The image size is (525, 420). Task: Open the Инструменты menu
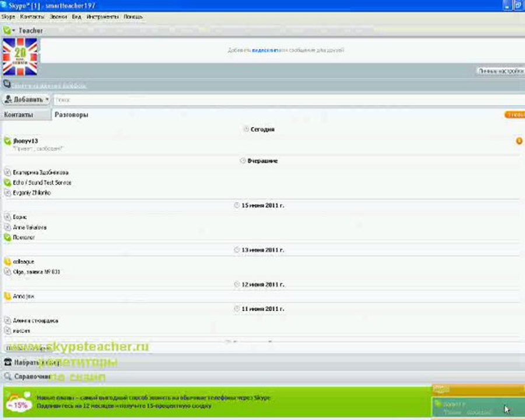[x=103, y=16]
